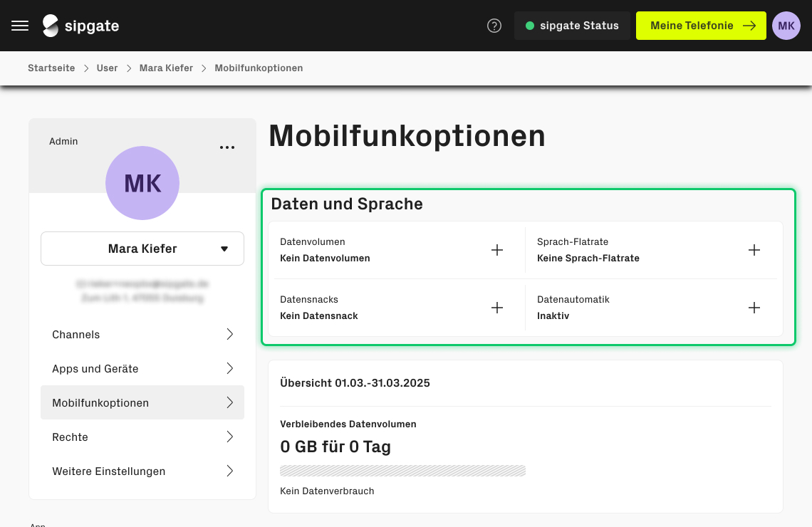
Task: Add Datensnack with plus icon
Action: pos(497,308)
